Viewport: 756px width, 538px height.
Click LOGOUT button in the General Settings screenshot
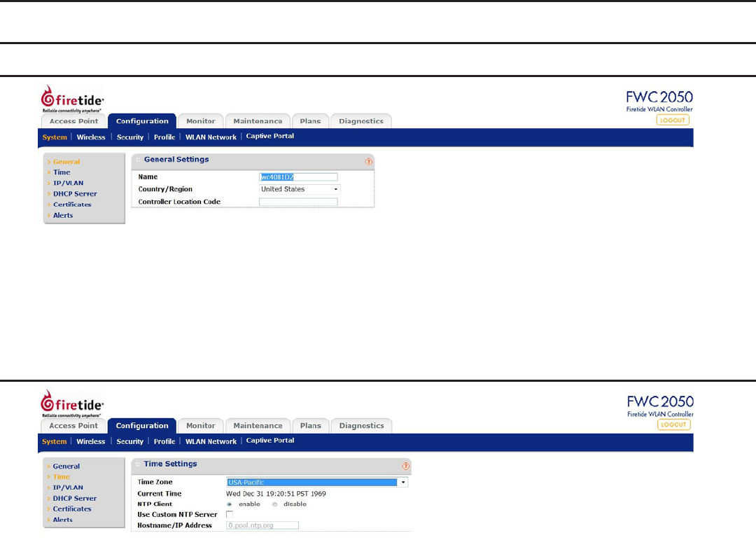click(673, 120)
